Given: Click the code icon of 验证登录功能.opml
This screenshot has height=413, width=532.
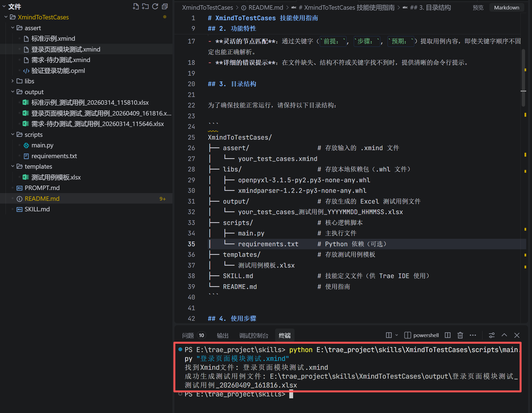Looking at the screenshot, I should point(26,71).
